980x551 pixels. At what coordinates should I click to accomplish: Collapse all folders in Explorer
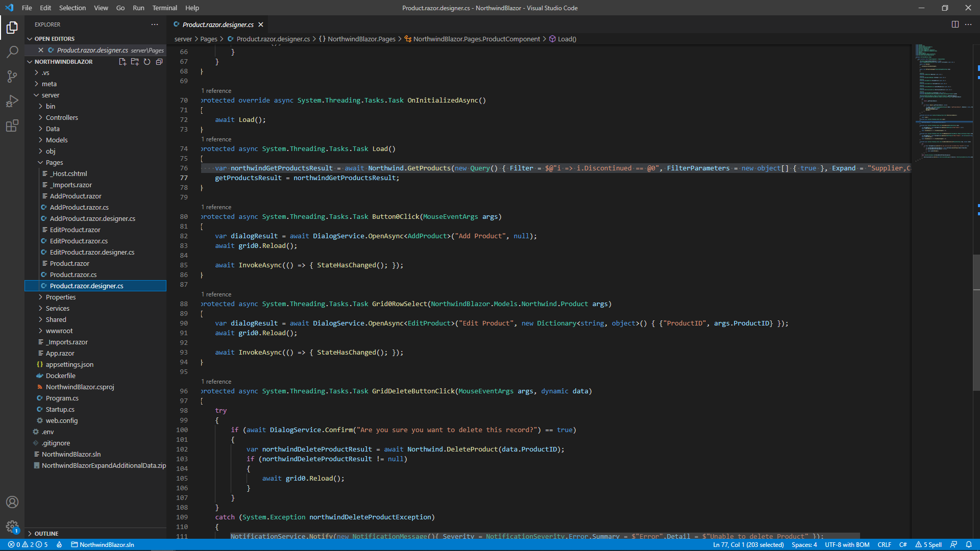[x=159, y=62]
